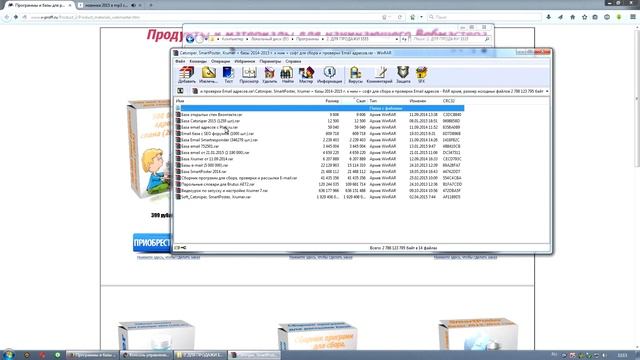This screenshot has height=360, width=640.
Task: Click the Firefox back navigation arrow
Action: pyautogui.click(x=7, y=17)
